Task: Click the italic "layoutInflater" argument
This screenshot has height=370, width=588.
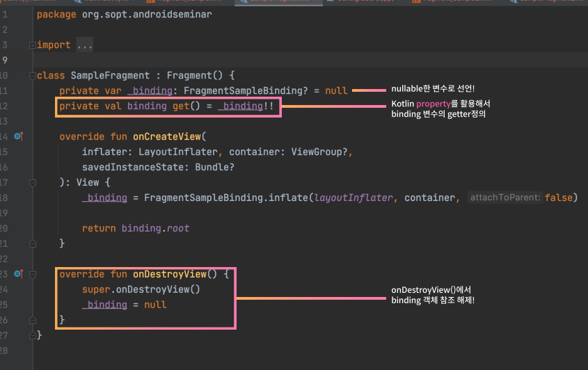Action: [353, 198]
